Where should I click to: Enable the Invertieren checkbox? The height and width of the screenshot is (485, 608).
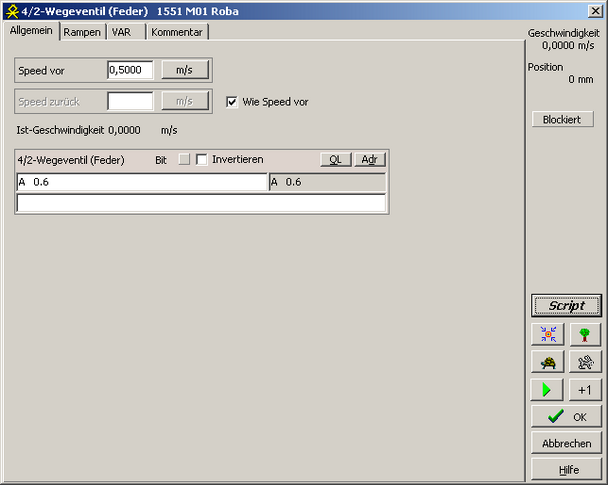201,159
